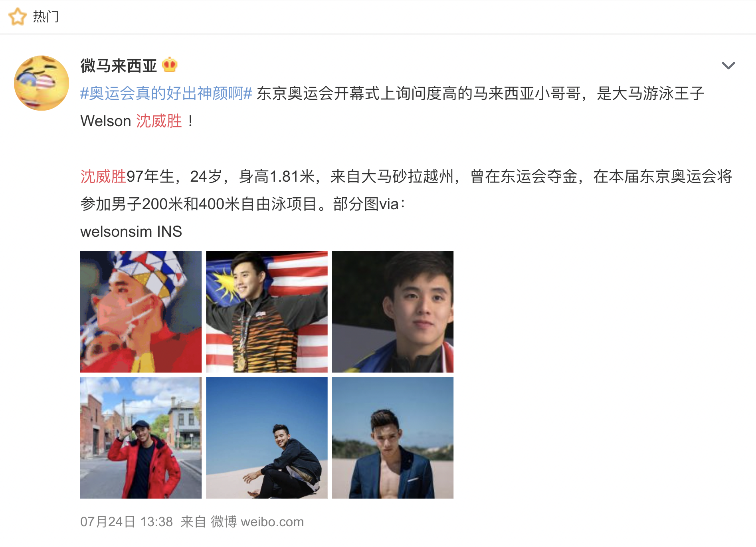Screen dimensions: 756x547
Task: Expand the post options chevron
Action: coord(728,65)
